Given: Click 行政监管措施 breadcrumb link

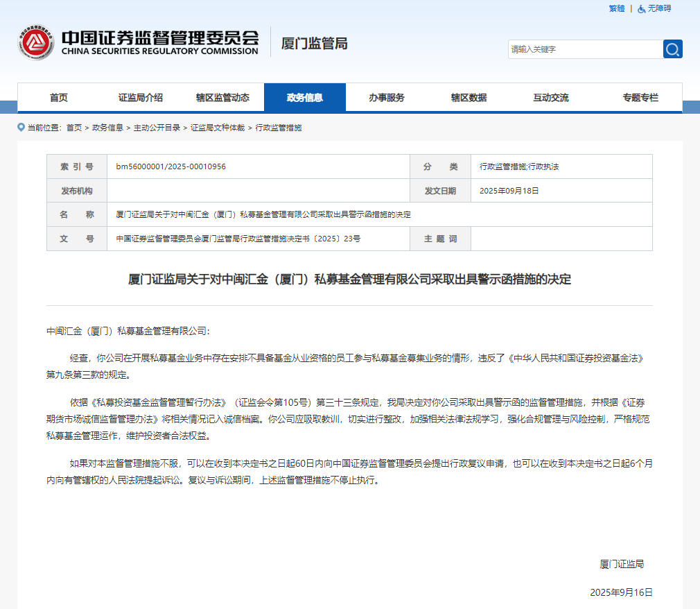Looking at the screenshot, I should pos(279,128).
